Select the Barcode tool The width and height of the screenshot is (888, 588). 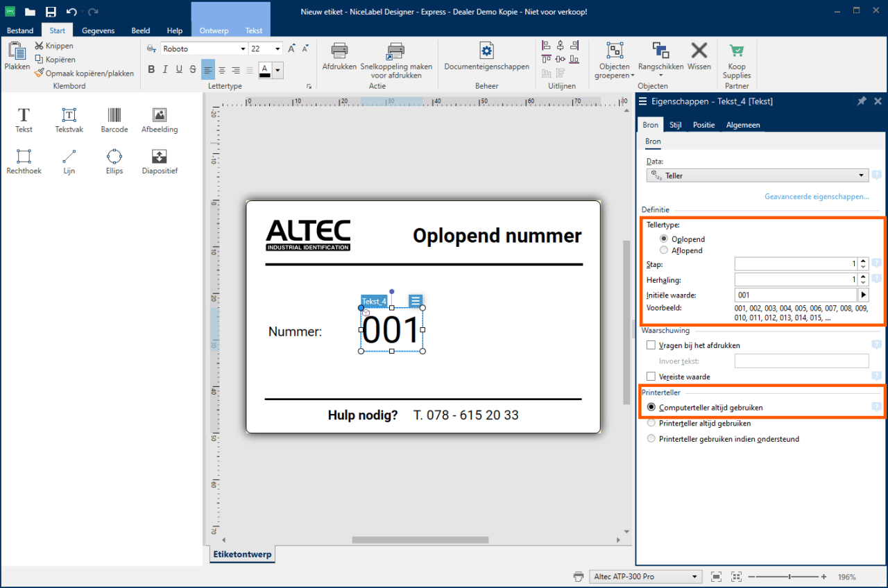pos(114,120)
